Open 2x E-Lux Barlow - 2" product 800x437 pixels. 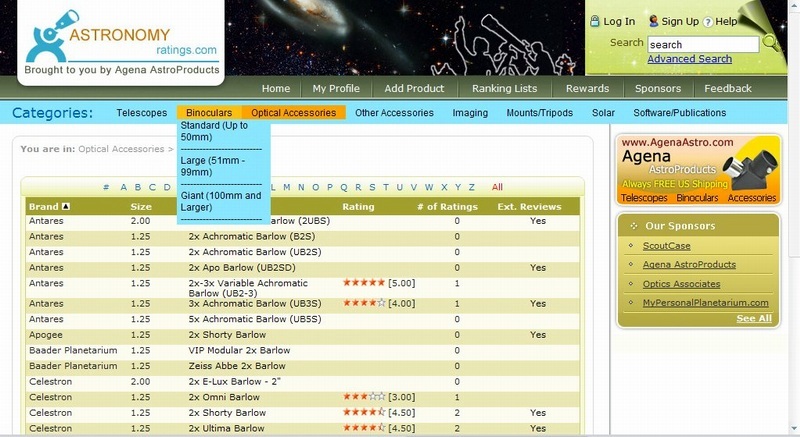[234, 381]
